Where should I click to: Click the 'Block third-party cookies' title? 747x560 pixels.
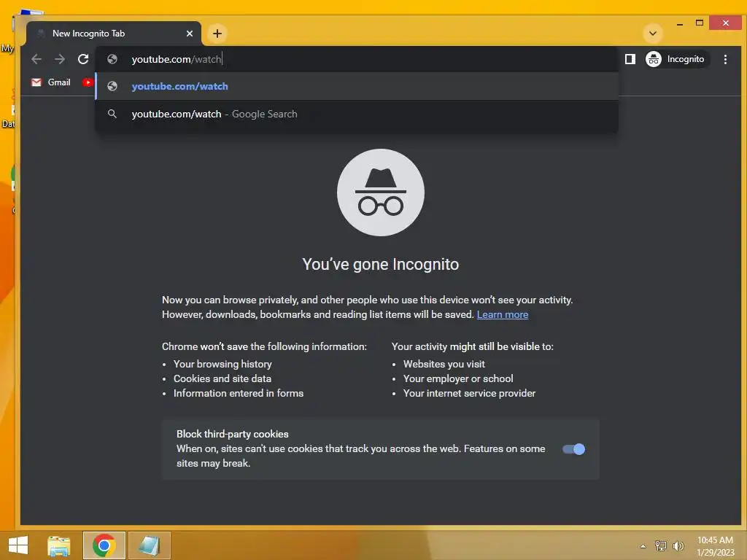[x=233, y=434]
